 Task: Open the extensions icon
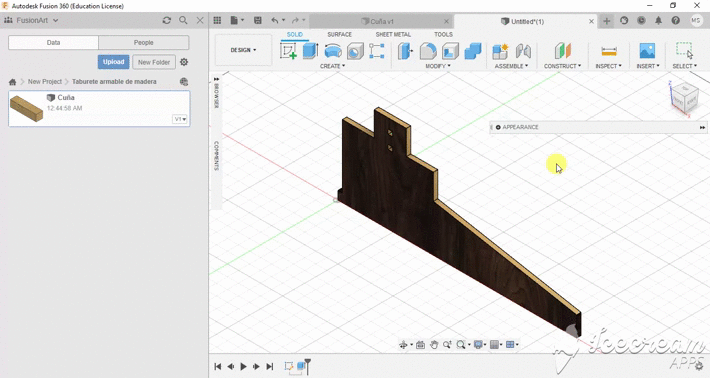624,20
